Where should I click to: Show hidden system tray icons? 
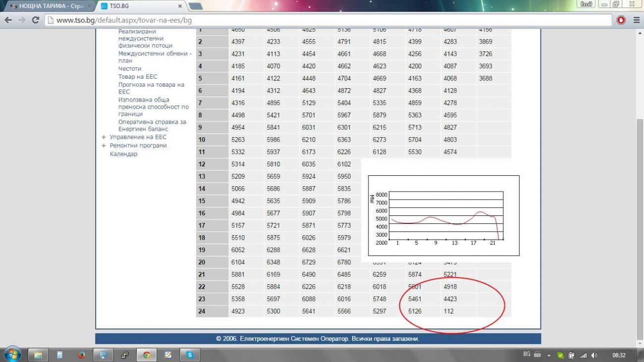[549, 355]
